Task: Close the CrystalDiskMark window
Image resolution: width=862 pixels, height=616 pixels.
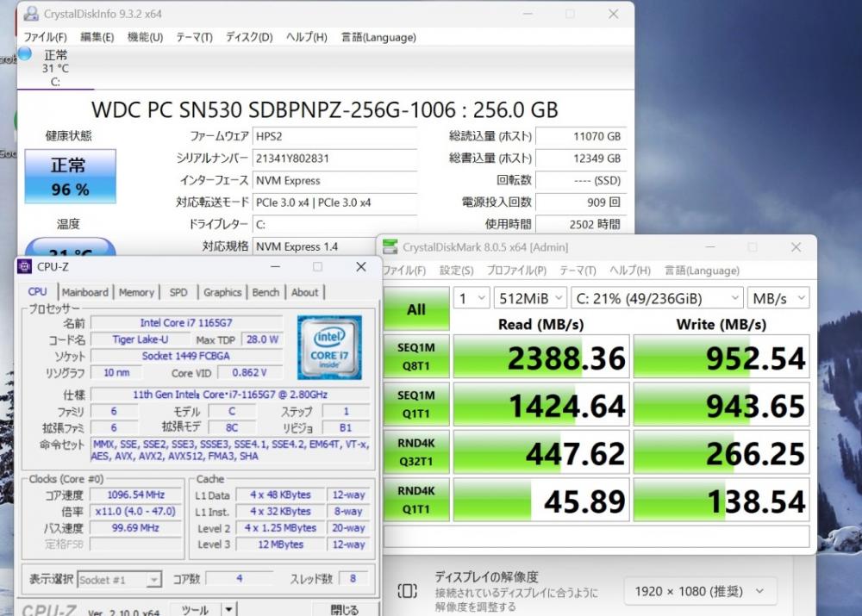Action: pyautogui.click(x=796, y=247)
